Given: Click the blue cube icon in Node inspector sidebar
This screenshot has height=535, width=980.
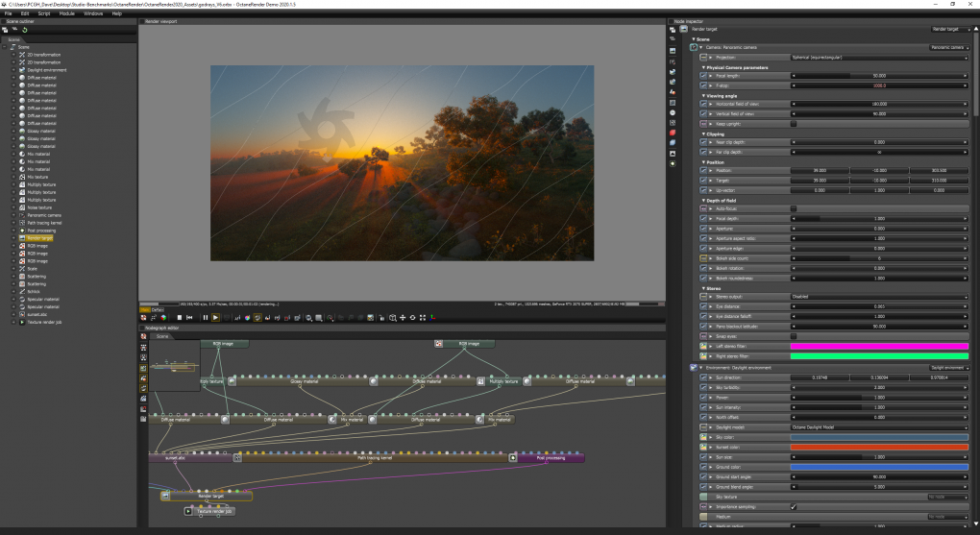Looking at the screenshot, I should (673, 142).
